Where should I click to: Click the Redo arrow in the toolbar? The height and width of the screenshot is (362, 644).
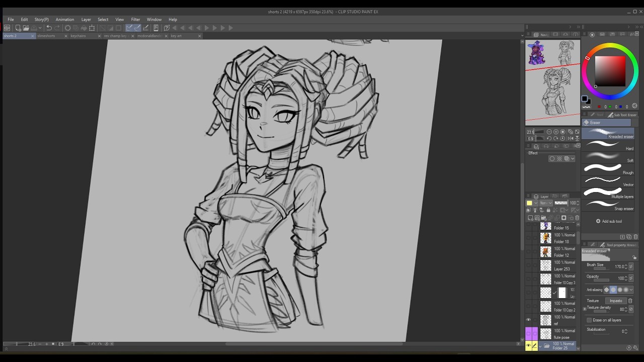click(x=57, y=28)
